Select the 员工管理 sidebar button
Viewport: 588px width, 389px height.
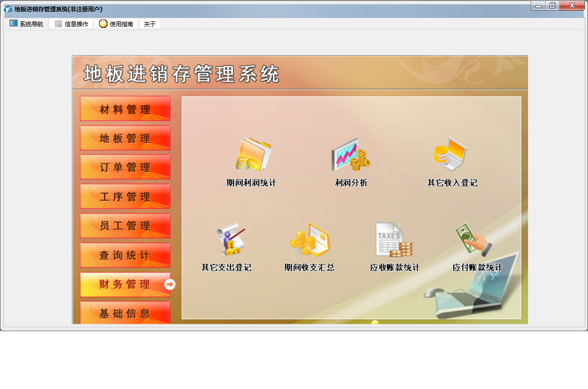[125, 226]
